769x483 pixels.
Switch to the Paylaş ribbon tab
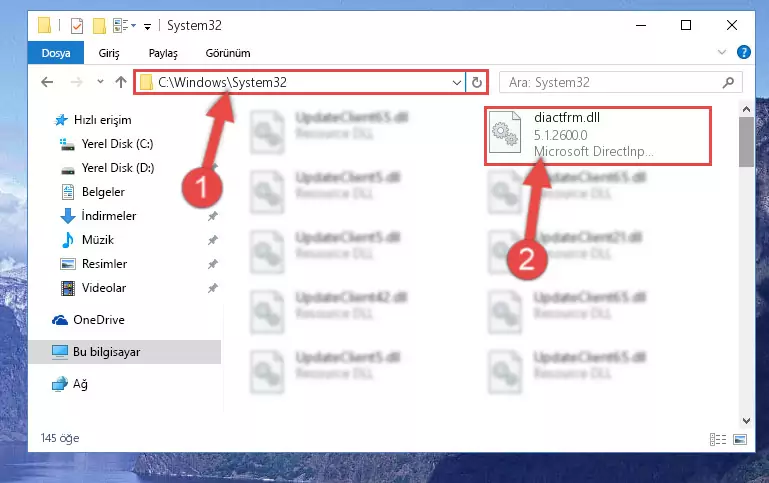coord(163,53)
